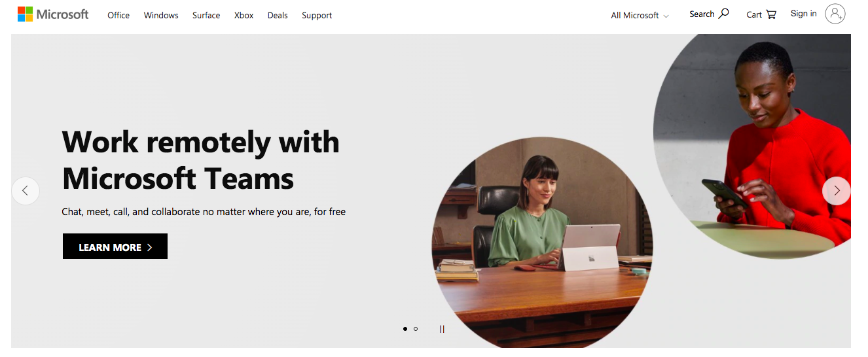Go to the Surface section
Viewport: 868px width, 357px height.
(206, 15)
